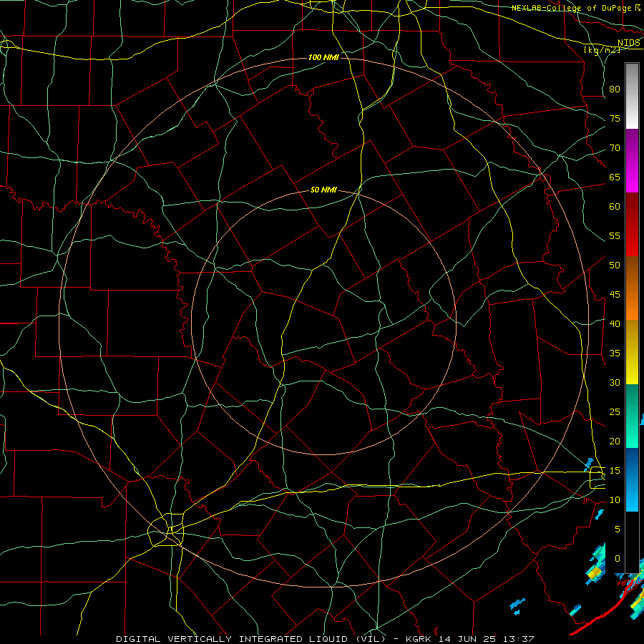Click the "NIDS" label above the scale

pyautogui.click(x=628, y=43)
